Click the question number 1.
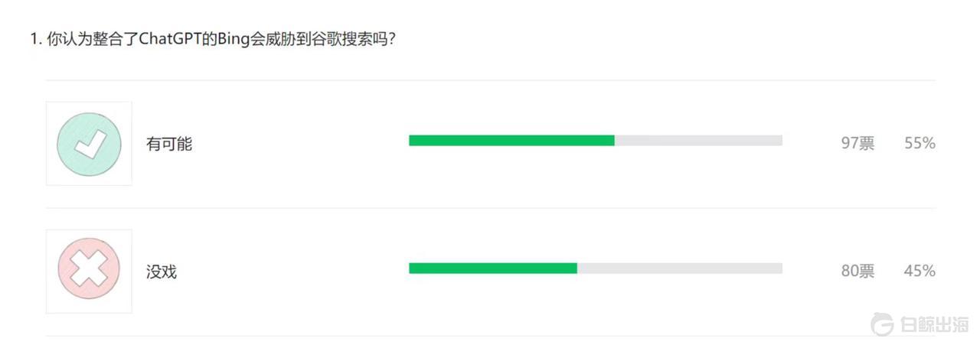The height and width of the screenshot is (348, 980). (35, 39)
